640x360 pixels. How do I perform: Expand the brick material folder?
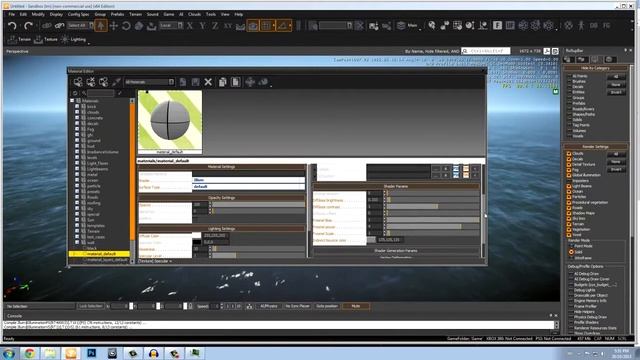77,107
